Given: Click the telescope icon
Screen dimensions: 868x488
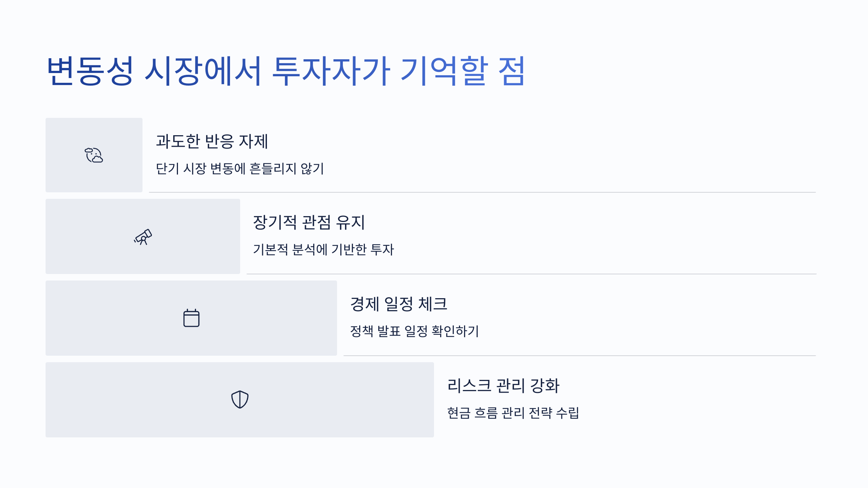Looking at the screenshot, I should click(143, 237).
